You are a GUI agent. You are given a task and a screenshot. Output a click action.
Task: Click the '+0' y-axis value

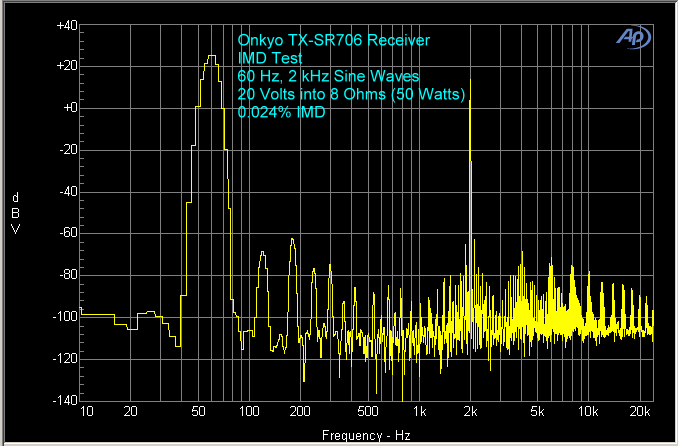[x=70, y=108]
